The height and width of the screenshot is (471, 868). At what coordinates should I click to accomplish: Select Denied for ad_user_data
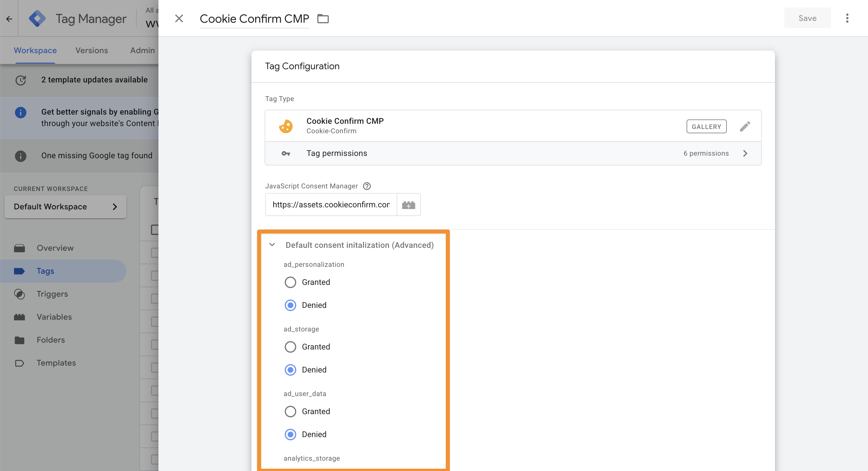click(290, 434)
